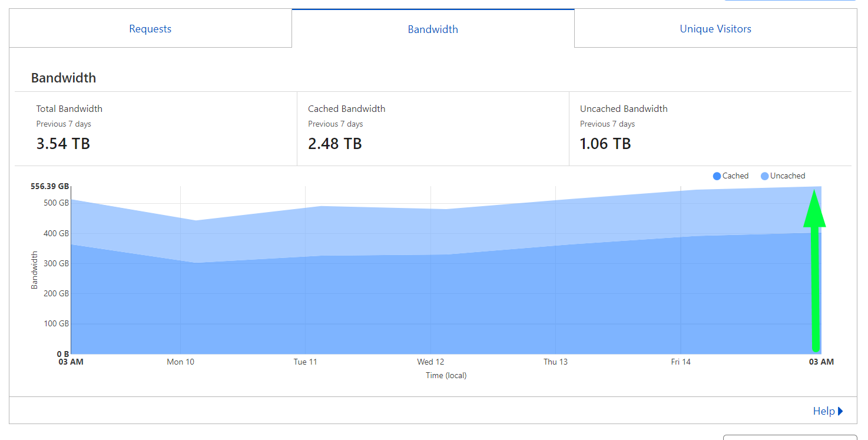Click the 556.39 GB maximum axis label

[49, 186]
